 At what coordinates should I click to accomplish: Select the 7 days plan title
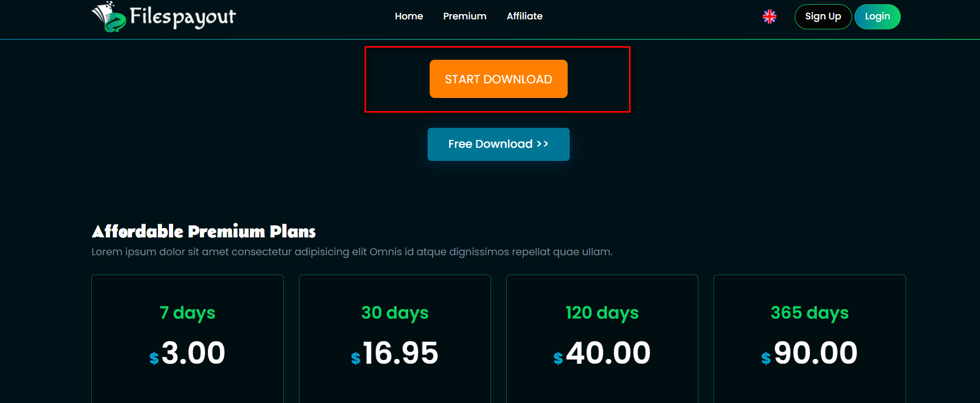pos(187,313)
